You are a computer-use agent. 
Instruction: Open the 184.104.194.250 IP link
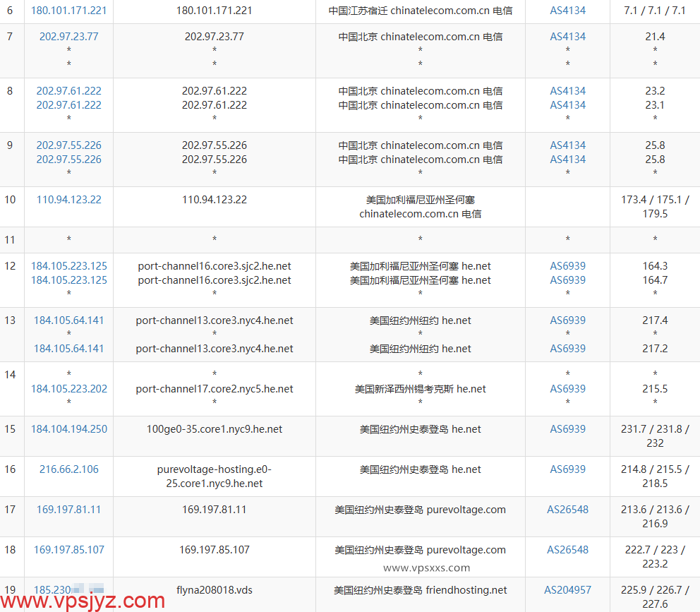(68, 429)
